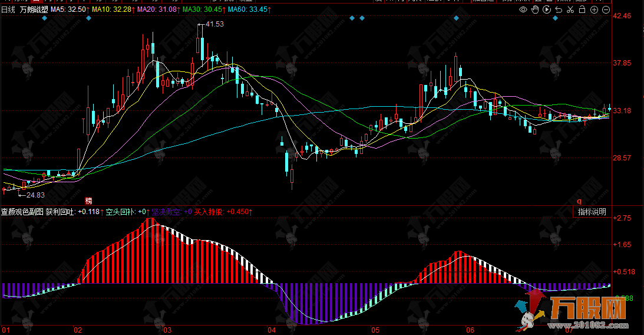Zoom in with the circled plus icon
Viewport: 644px width, 335px height.
(x=594, y=9)
